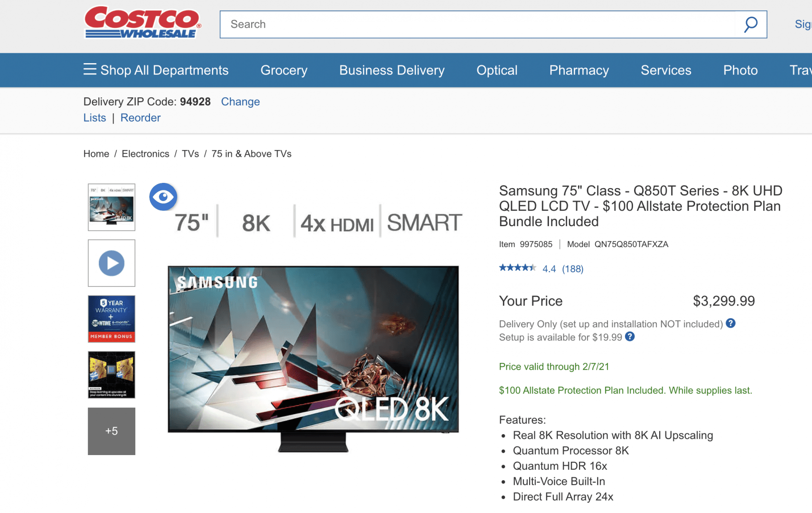Open the Optical menu item
The width and height of the screenshot is (812, 513).
point(497,70)
